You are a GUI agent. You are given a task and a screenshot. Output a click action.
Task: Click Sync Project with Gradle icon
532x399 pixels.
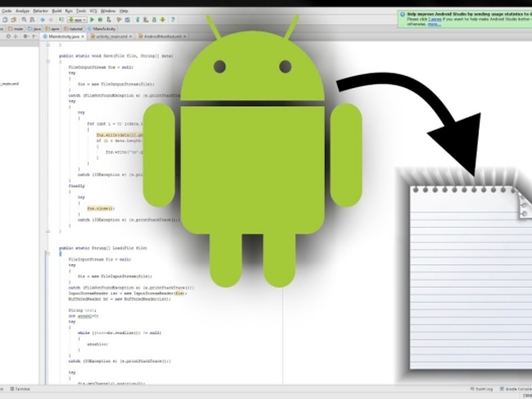pos(138,20)
